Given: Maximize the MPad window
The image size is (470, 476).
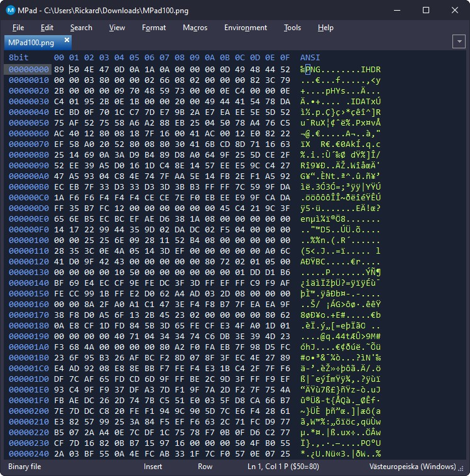Looking at the screenshot, I should point(425,10).
